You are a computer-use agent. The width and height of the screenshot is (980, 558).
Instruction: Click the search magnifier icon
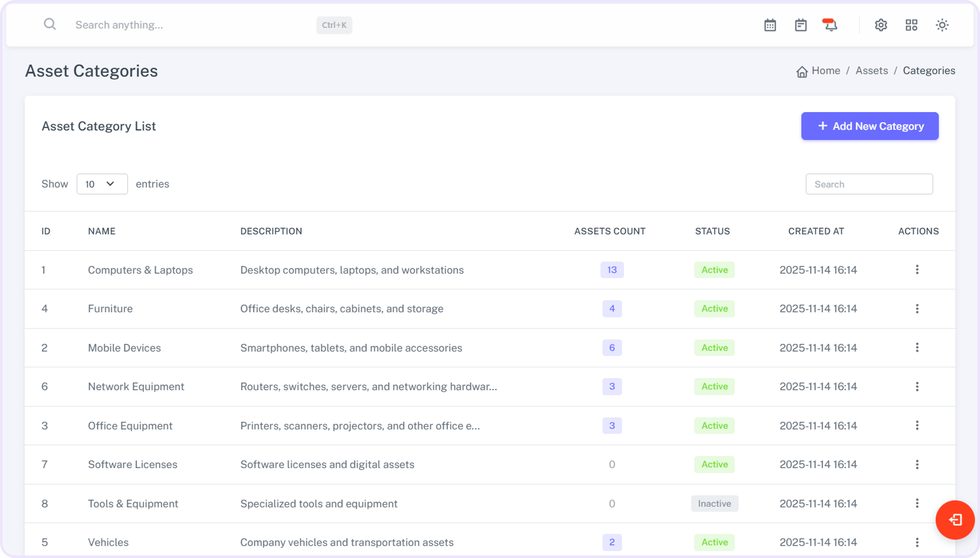point(49,25)
